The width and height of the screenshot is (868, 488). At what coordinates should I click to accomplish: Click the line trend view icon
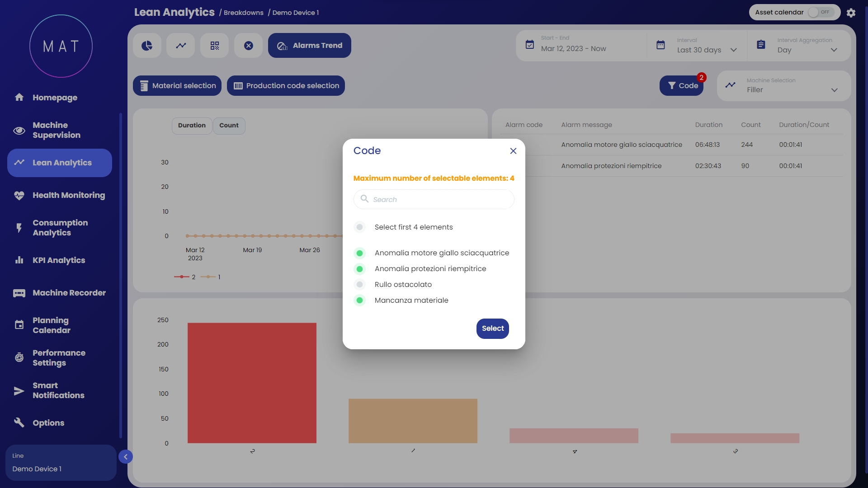coord(181,46)
